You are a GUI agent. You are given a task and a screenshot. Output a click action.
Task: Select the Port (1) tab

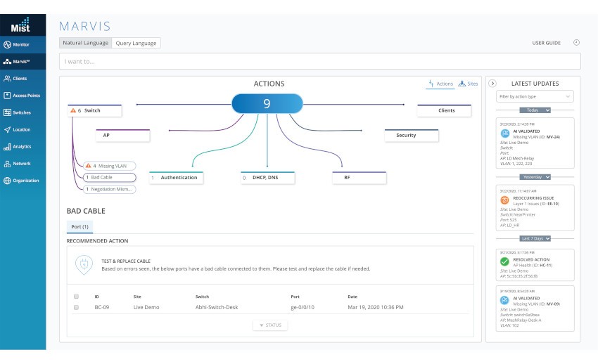[79, 227]
